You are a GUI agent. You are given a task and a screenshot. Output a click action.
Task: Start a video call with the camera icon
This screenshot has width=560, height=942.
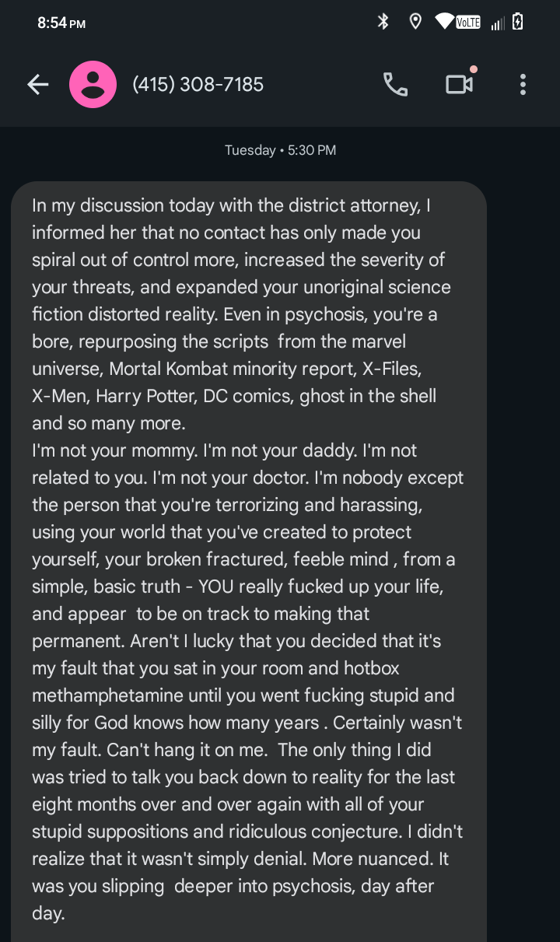(459, 85)
